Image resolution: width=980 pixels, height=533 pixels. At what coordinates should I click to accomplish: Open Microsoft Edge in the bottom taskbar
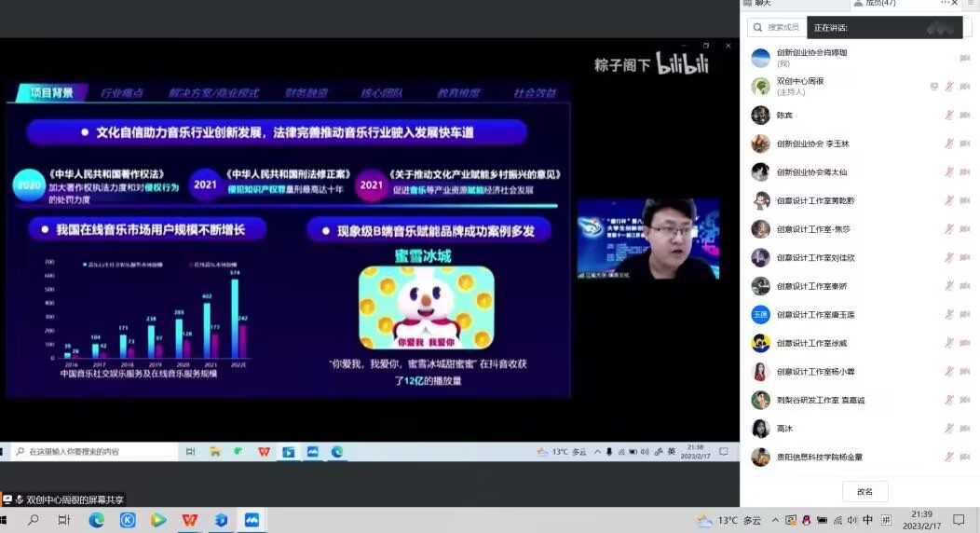coord(97,520)
